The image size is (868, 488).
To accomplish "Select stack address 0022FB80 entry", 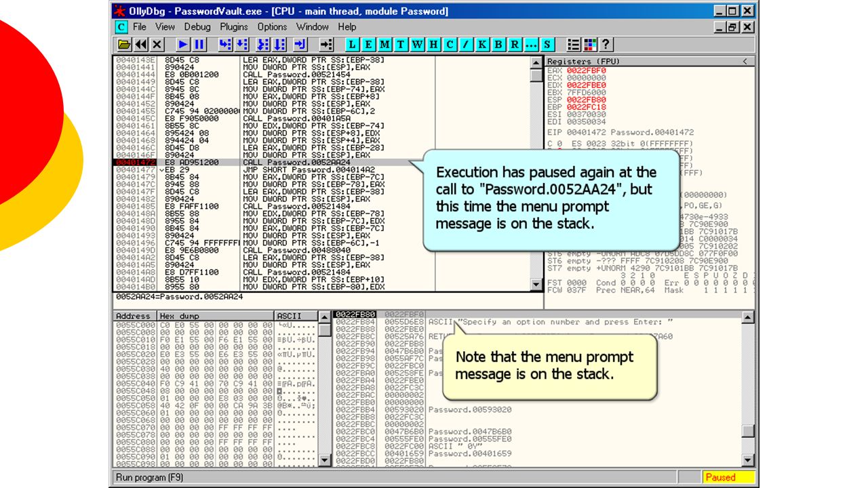I will [355, 314].
